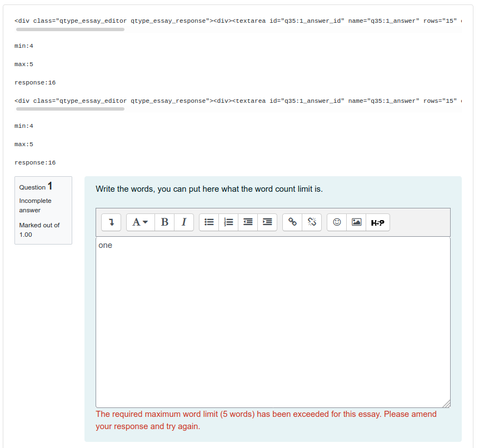This screenshot has height=448, width=479.
Task: Insert an ordered numbered list
Action: click(x=228, y=222)
